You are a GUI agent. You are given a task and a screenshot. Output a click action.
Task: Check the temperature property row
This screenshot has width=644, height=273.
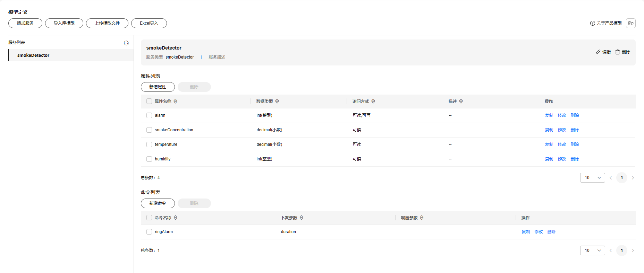pos(149,144)
